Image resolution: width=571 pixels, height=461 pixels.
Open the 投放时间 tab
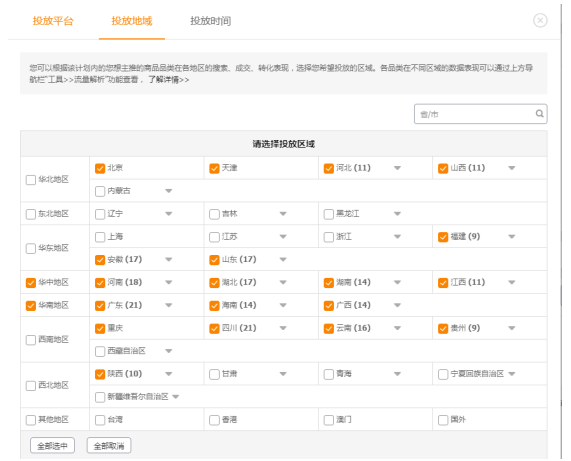point(210,21)
